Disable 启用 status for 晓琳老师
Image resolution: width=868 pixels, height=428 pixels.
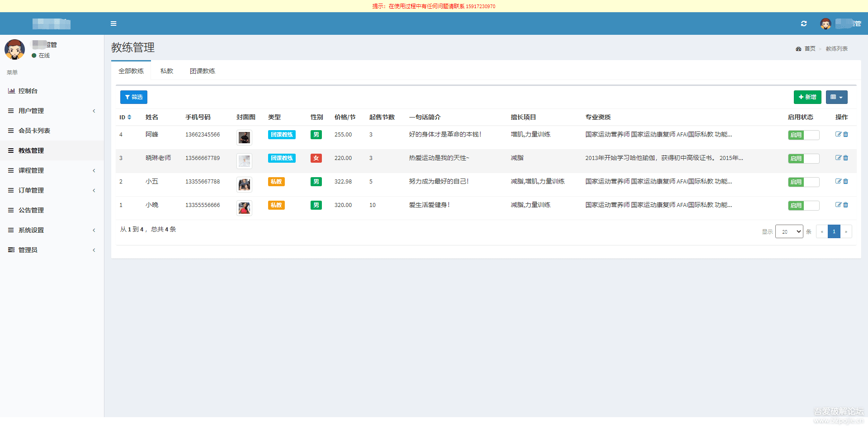pyautogui.click(x=803, y=158)
